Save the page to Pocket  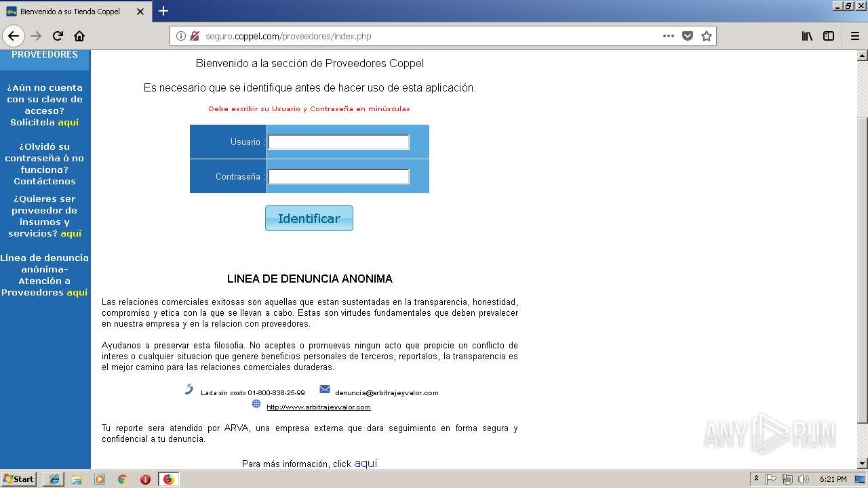pyautogui.click(x=688, y=36)
